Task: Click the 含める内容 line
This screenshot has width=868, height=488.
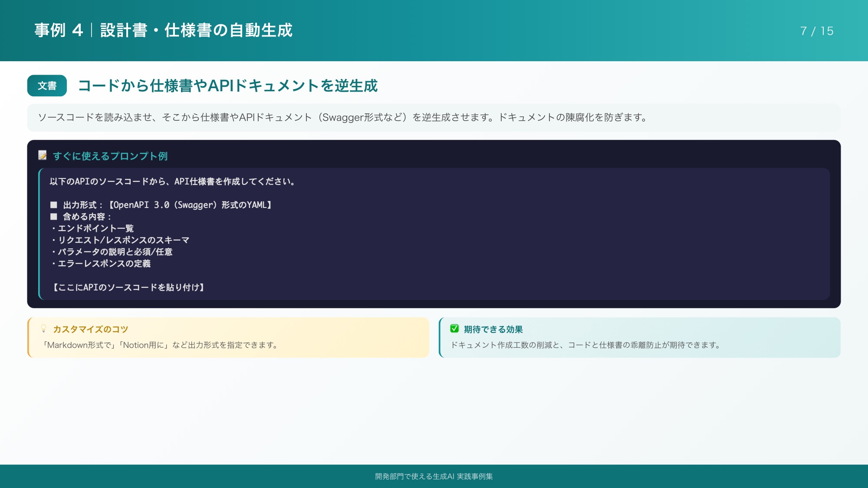Action: coord(81,217)
